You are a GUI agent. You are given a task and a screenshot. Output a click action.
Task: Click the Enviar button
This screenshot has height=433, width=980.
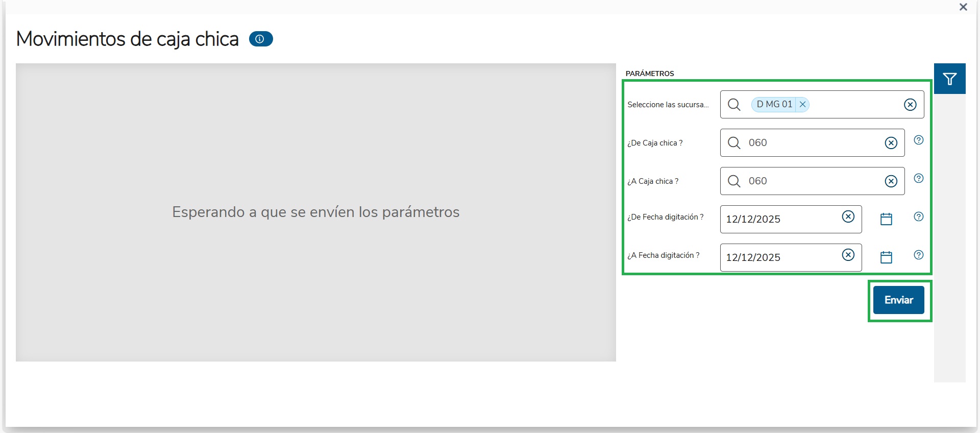898,300
